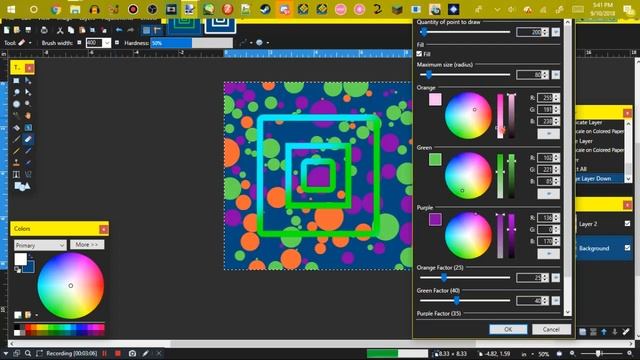Select the Line/Curve tool

[28, 174]
